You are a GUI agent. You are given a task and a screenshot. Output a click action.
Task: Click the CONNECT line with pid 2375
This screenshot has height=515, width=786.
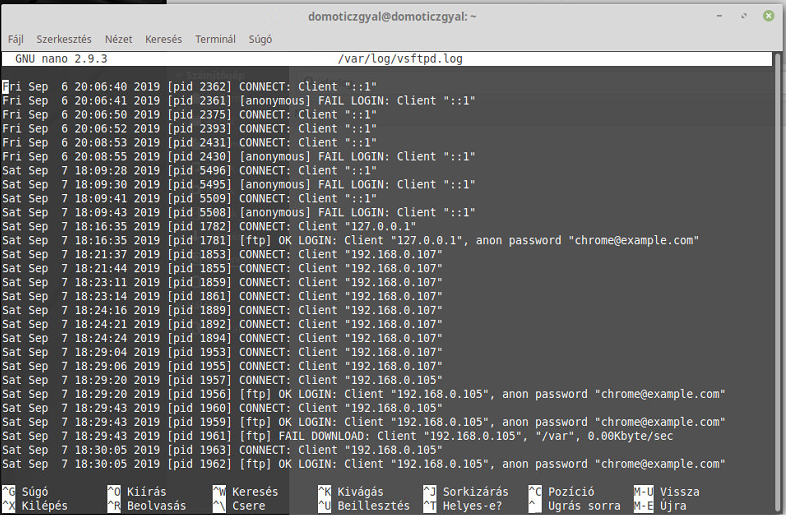point(189,115)
